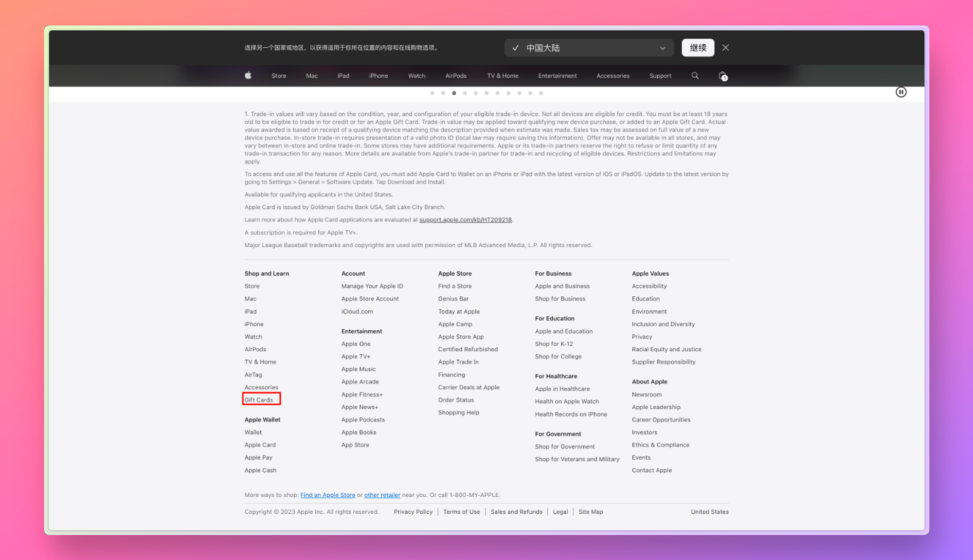Open iCloud.com account link
973x560 pixels.
pos(357,311)
